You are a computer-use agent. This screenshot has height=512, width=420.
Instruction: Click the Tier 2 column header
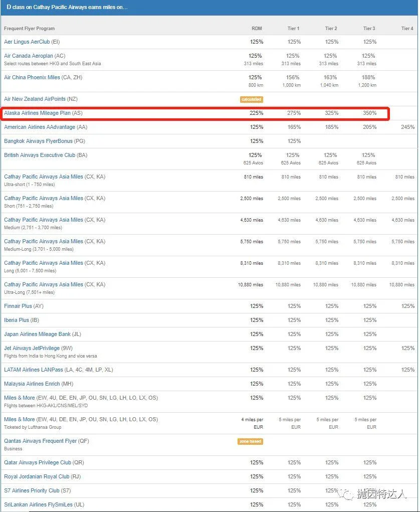[x=331, y=29]
